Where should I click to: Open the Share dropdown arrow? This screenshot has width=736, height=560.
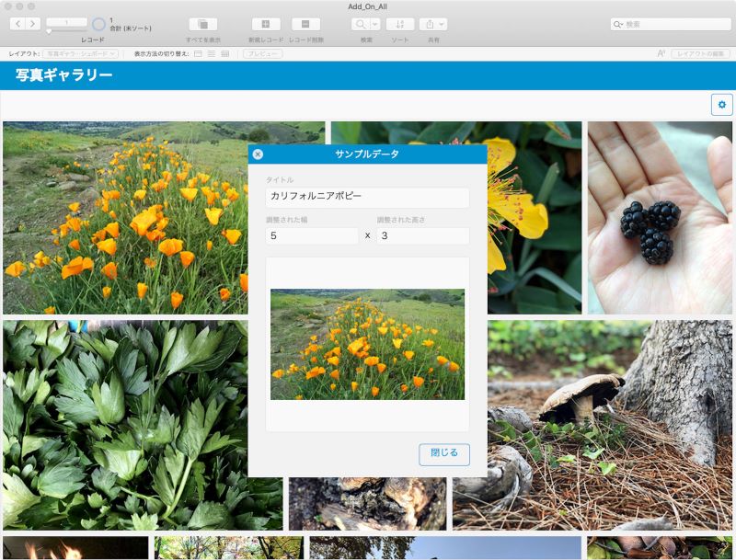click(442, 24)
